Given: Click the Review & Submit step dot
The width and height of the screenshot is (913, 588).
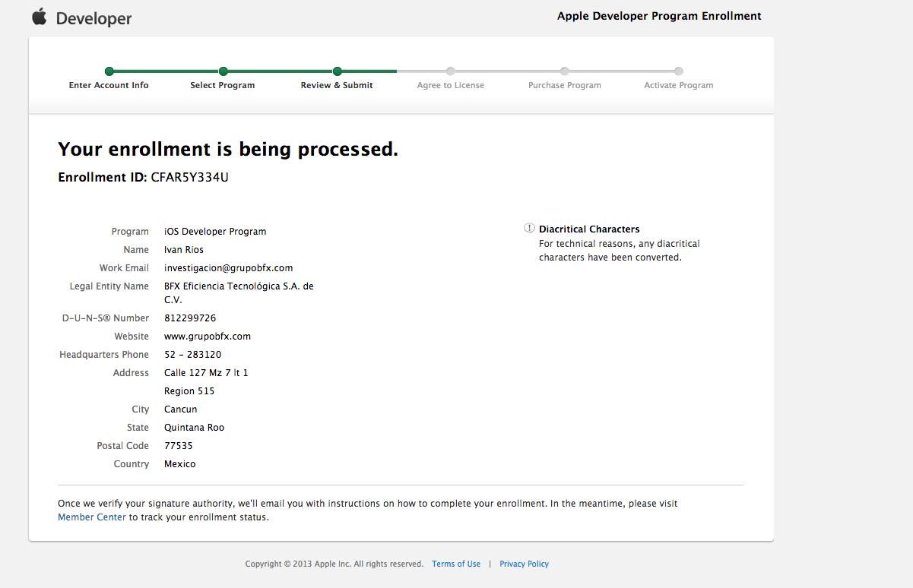Looking at the screenshot, I should pos(337,71).
